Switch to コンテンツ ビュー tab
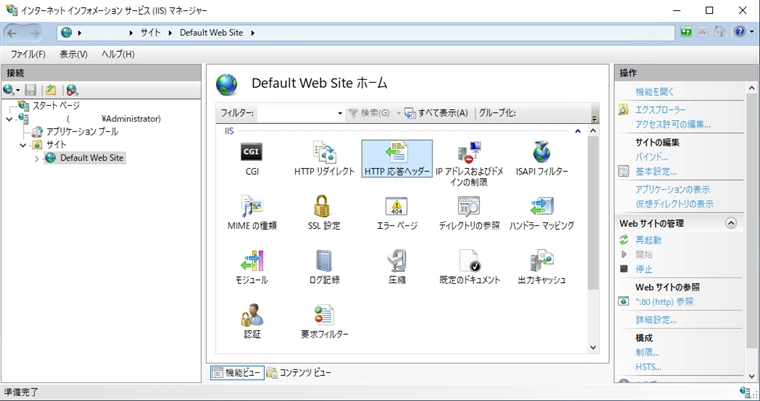Screen dimensions: 760x401 299,373
